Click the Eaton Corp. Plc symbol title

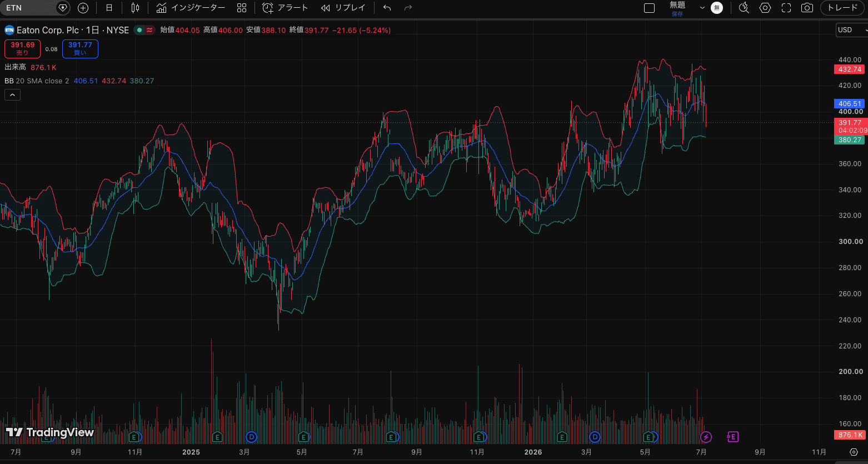73,30
